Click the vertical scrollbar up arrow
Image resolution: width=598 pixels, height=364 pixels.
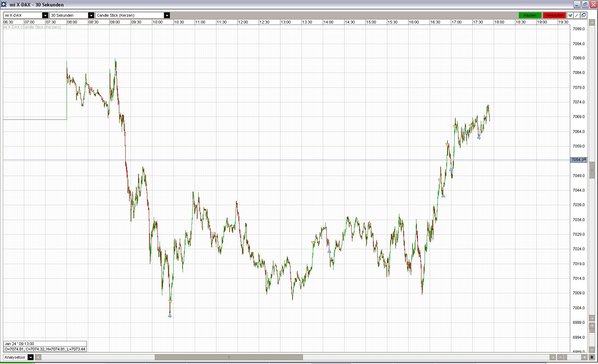tap(592, 22)
